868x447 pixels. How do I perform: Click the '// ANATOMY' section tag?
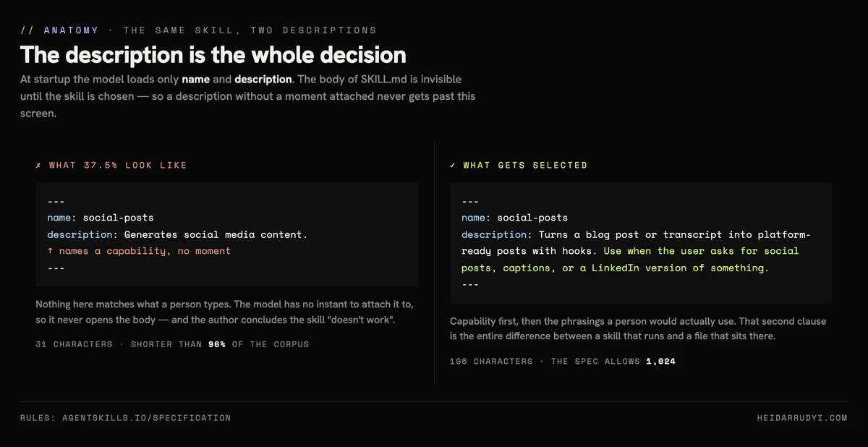pos(59,30)
